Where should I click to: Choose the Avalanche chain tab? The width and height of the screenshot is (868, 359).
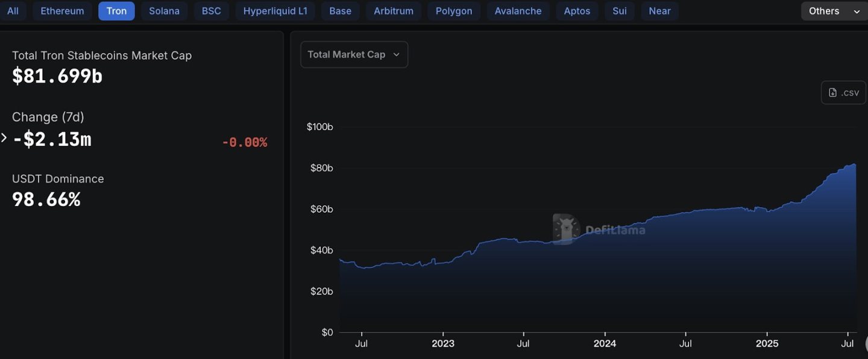pyautogui.click(x=518, y=11)
